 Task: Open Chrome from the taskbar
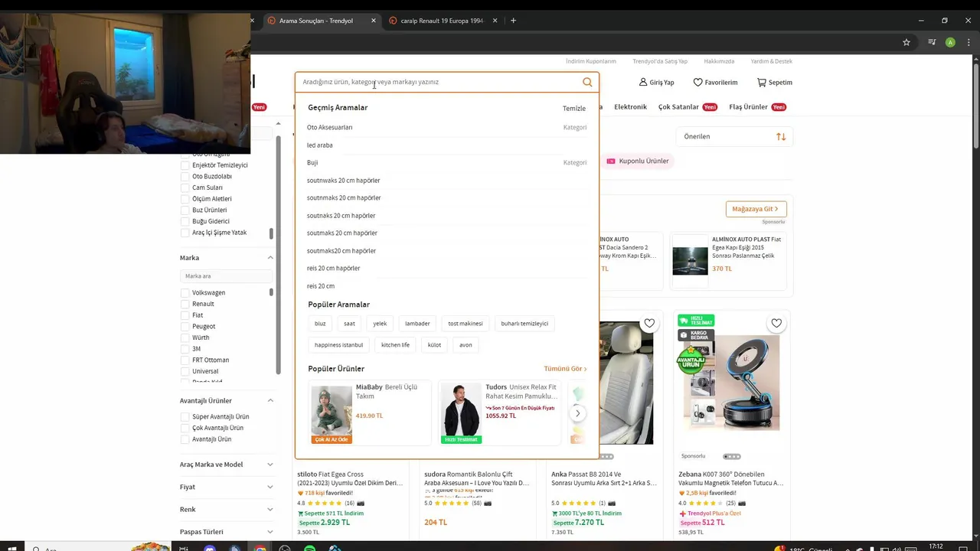click(x=260, y=548)
